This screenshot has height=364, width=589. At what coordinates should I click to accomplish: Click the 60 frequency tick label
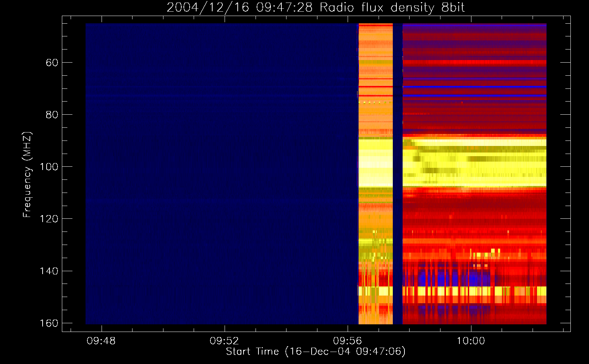click(52, 63)
